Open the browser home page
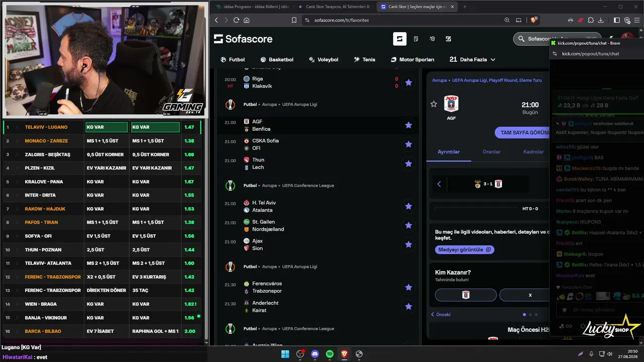Screen dimensions: 644x362 click(x=247, y=20)
